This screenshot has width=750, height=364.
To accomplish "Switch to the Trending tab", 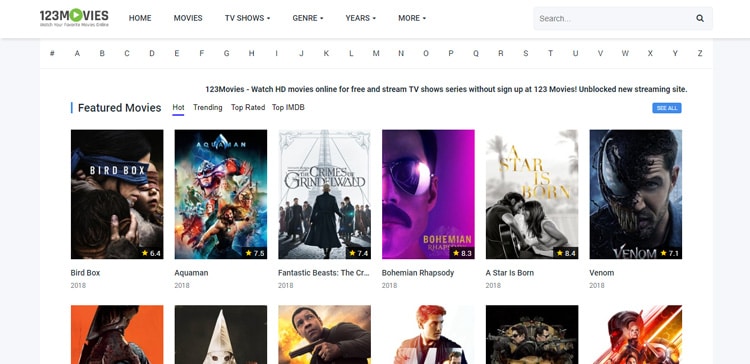I will (208, 108).
